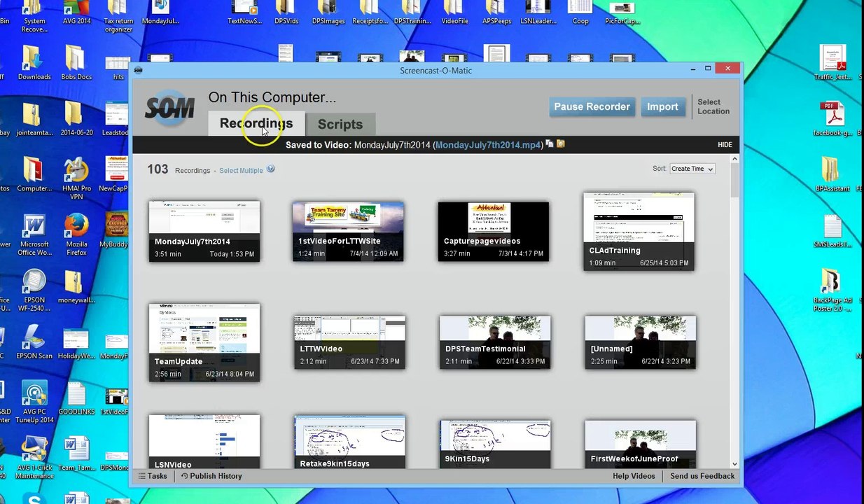Click copy file path icon after MondayJuly7th2014.mp4
This screenshot has height=504, width=864.
(x=550, y=143)
